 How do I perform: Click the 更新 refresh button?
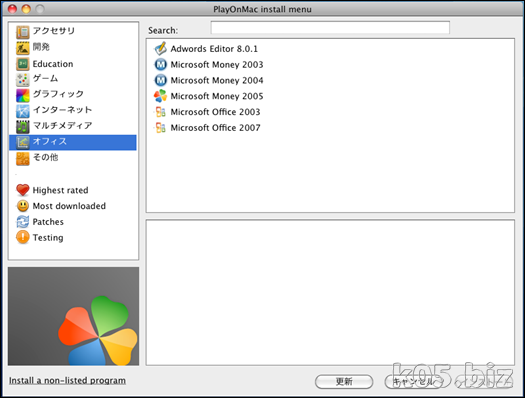[x=344, y=381]
